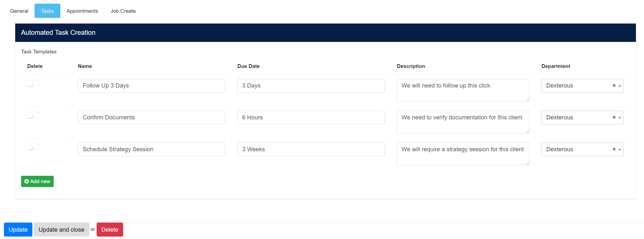Edit description 'We will need to follow up this click'

tap(463, 90)
